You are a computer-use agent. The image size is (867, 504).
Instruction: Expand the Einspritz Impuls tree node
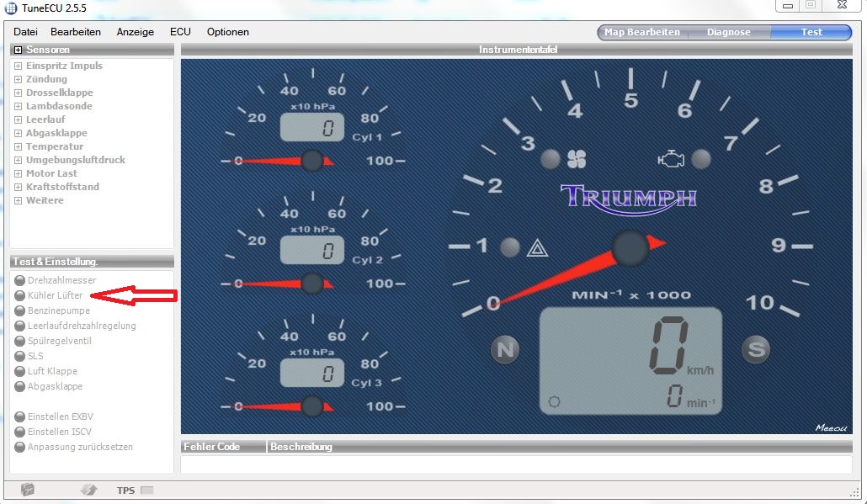[18, 66]
